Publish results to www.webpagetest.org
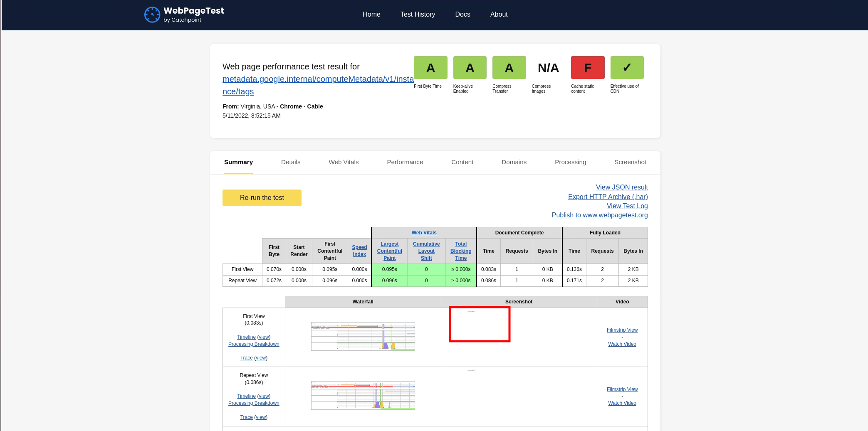Image resolution: width=868 pixels, height=431 pixels. 599,215
